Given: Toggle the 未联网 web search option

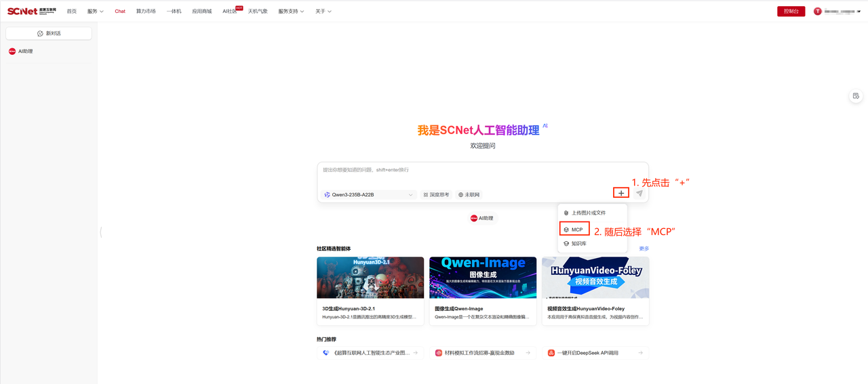Looking at the screenshot, I should click(x=469, y=194).
